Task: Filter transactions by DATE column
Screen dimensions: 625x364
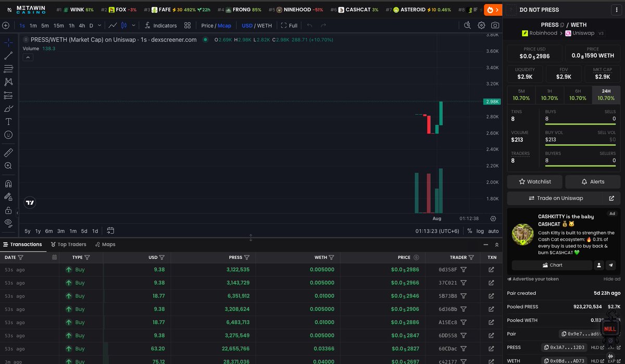Action: [21, 257]
